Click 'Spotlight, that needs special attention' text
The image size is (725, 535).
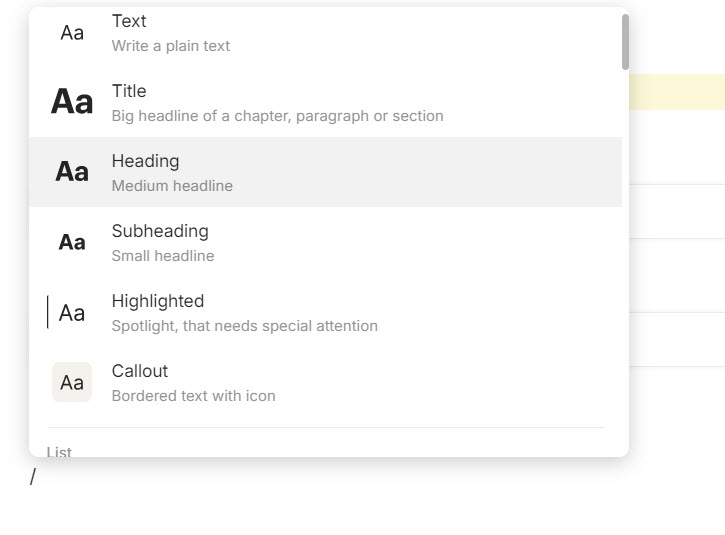pos(245,326)
